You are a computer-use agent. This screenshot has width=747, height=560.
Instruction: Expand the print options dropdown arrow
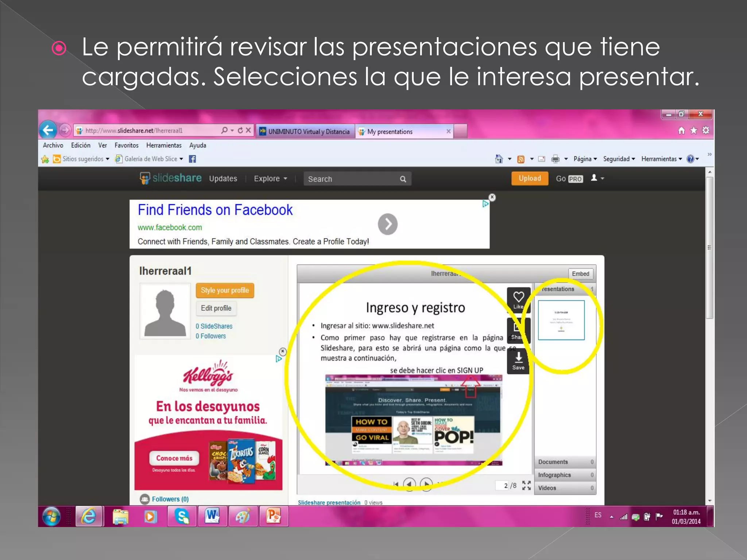[566, 159]
